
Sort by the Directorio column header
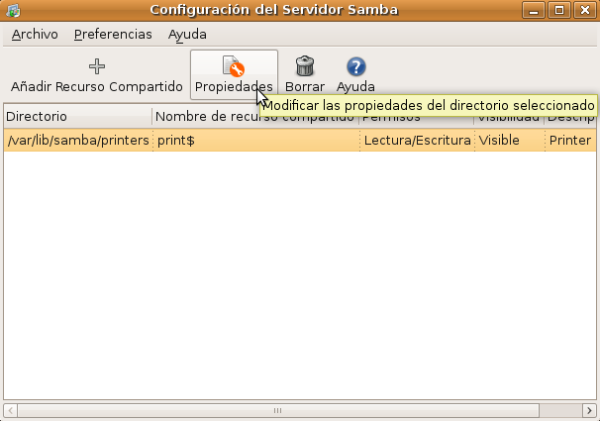tap(77, 117)
